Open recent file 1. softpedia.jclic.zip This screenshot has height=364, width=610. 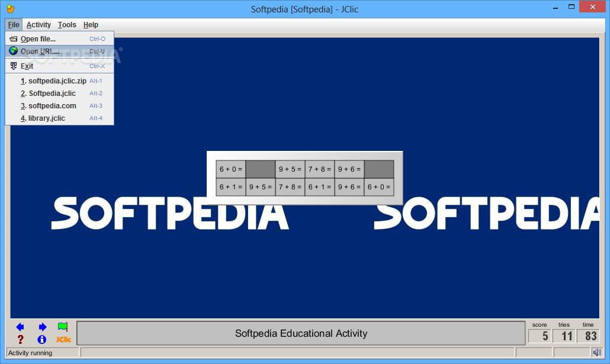point(60,81)
